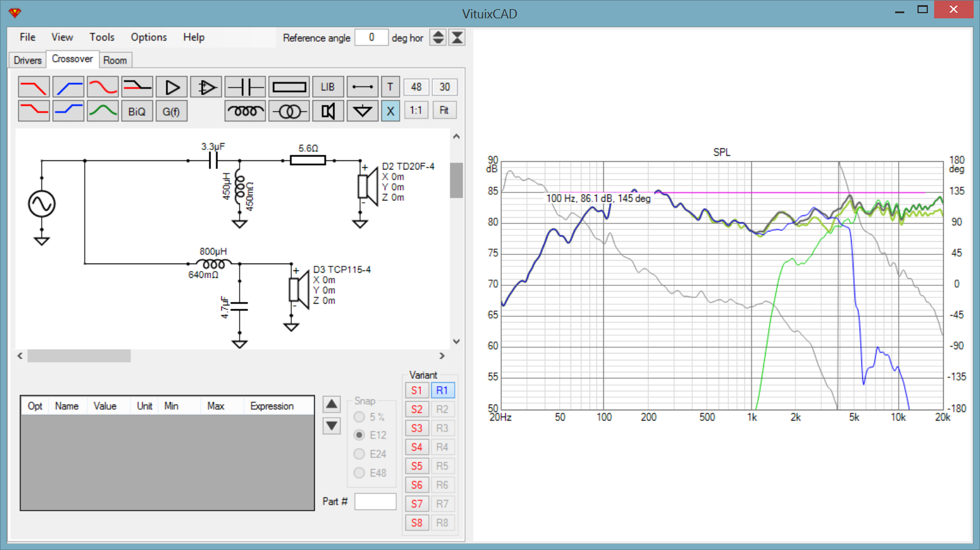Select the 5 % snap option
This screenshot has width=980, height=550.
pos(370,417)
